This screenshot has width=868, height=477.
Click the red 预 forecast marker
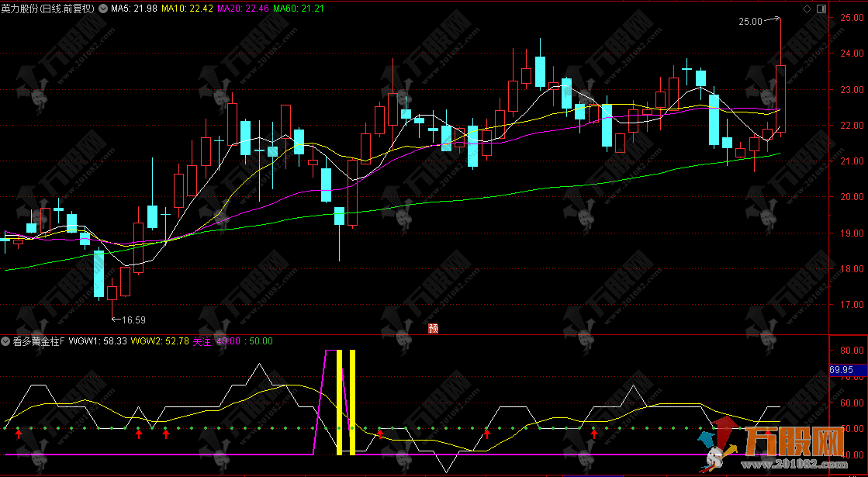pos(434,329)
